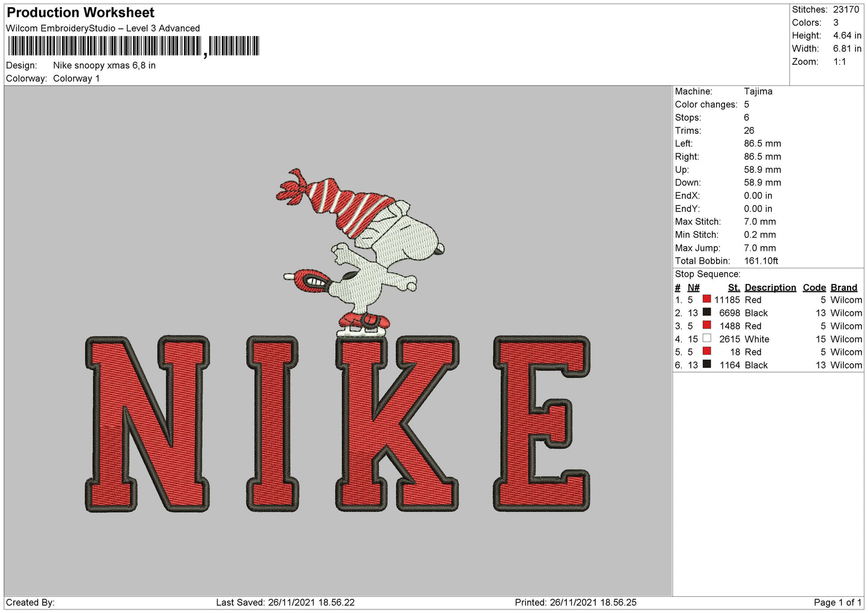Image resolution: width=868 pixels, height=613 pixels.
Task: Click the 'Created By:' footer label
Action: 30,603
